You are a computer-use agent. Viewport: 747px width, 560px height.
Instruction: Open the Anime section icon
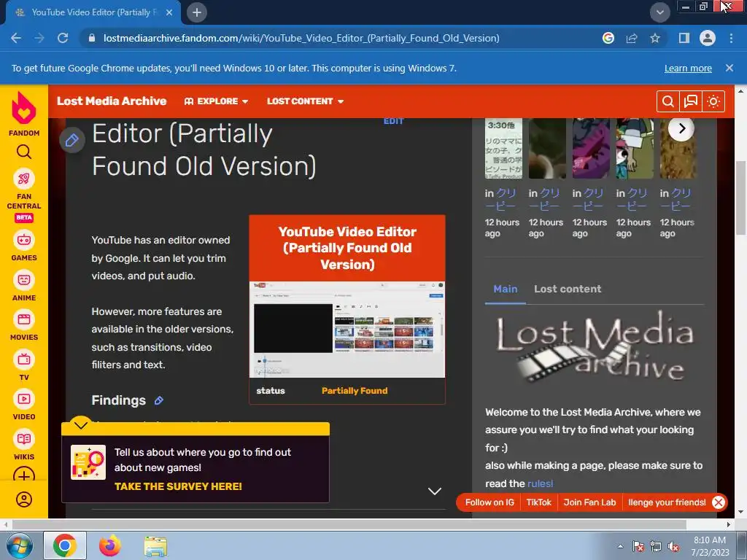click(x=24, y=279)
